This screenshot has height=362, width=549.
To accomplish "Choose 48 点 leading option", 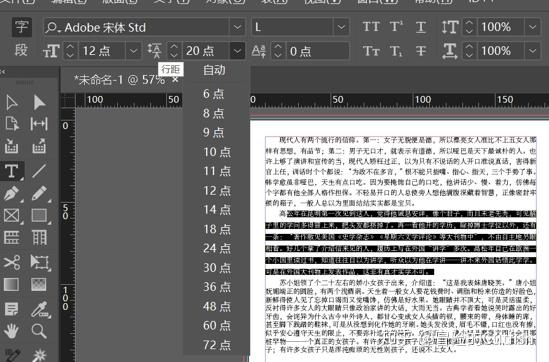I will [217, 306].
